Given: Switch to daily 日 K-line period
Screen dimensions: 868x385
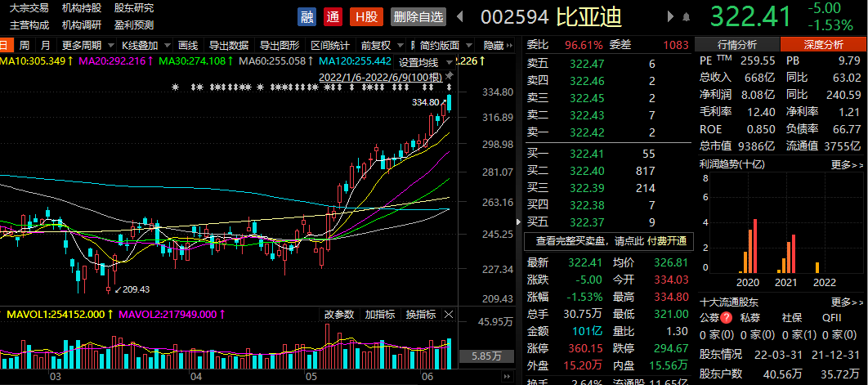Looking at the screenshot, I should coord(4,46).
